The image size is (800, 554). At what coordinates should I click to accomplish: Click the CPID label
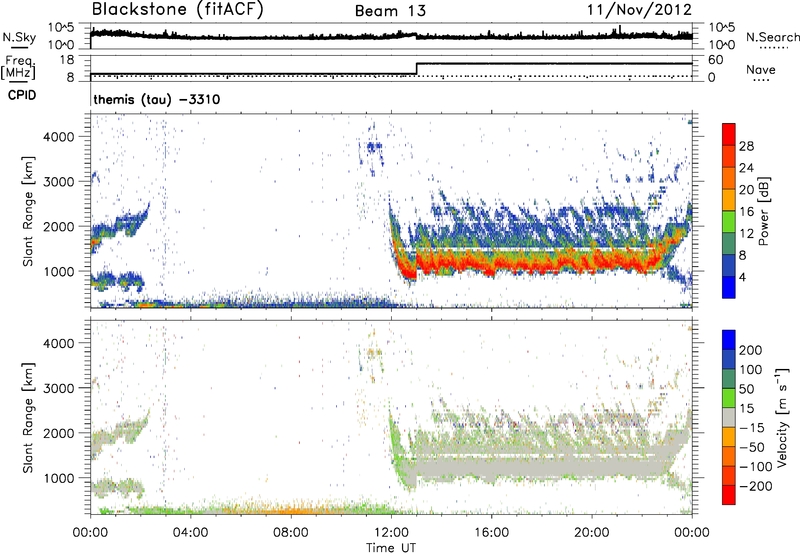click(22, 95)
